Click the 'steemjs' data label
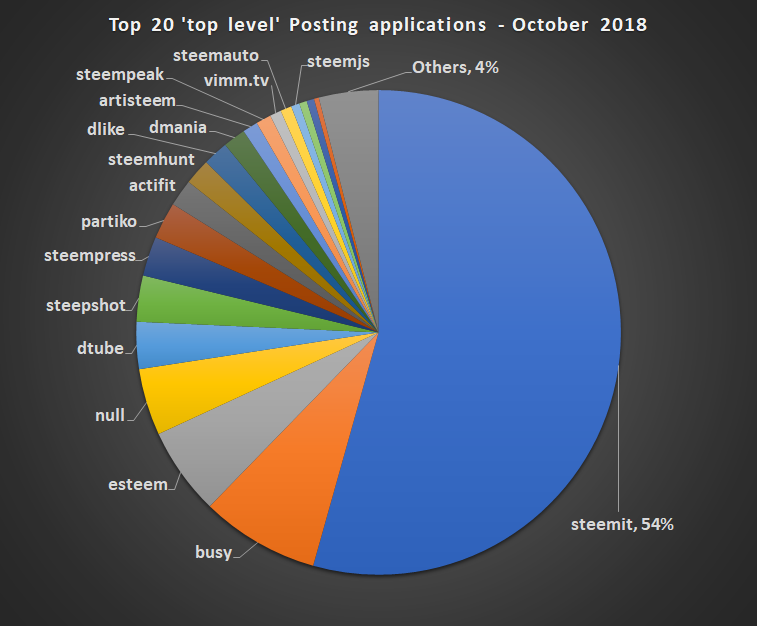757x626 pixels. (338, 62)
